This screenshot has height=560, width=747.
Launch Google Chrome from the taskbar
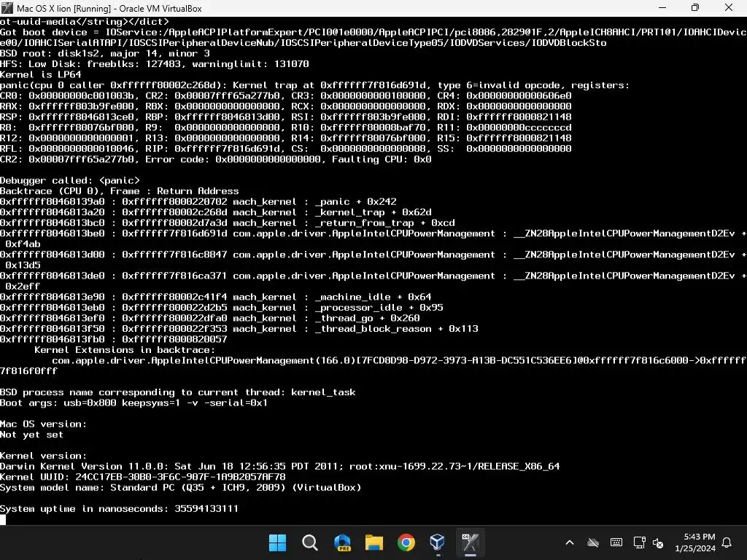point(406,542)
